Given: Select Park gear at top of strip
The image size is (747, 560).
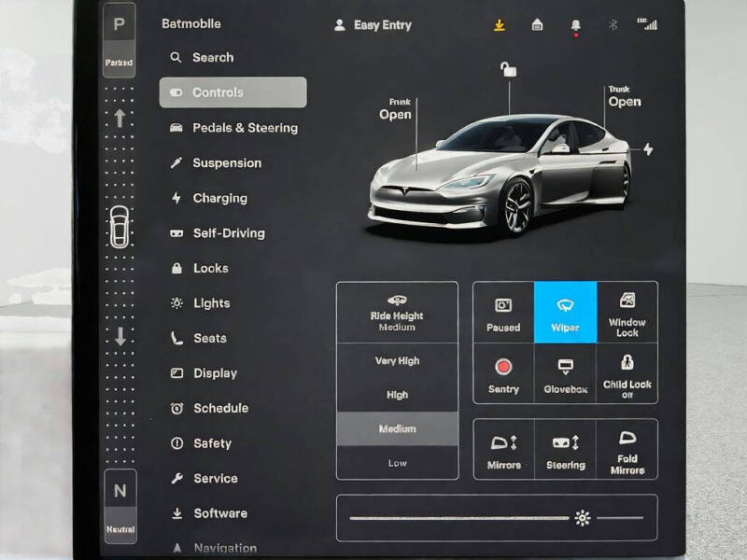Looking at the screenshot, I should 119,40.
